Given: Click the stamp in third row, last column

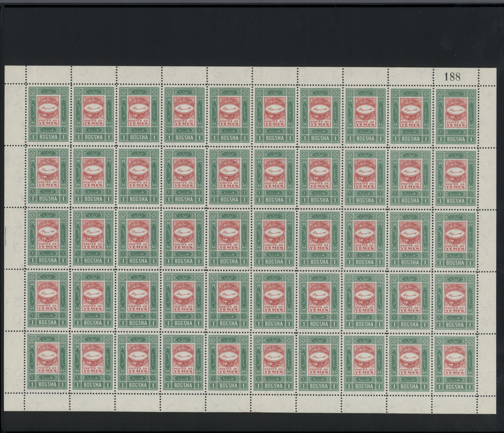Looking at the screenshot, I should 455,240.
